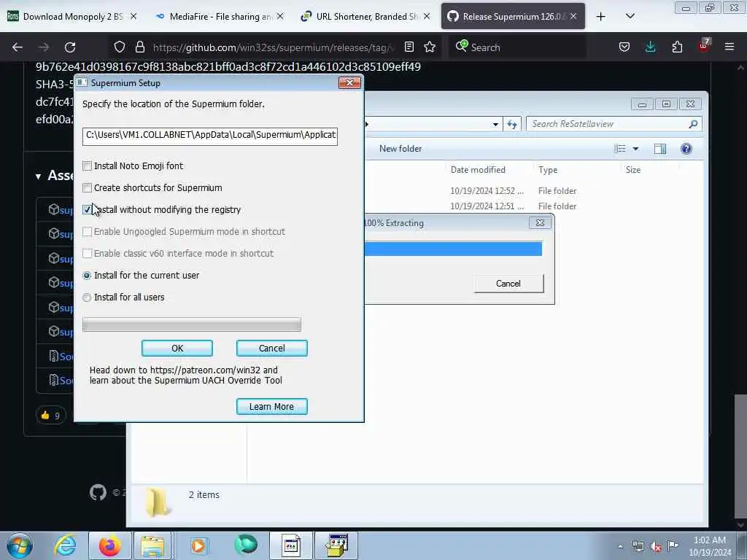This screenshot has height=560, width=747.
Task: Cancel the 100% Extracting dialog
Action: pyautogui.click(x=508, y=284)
